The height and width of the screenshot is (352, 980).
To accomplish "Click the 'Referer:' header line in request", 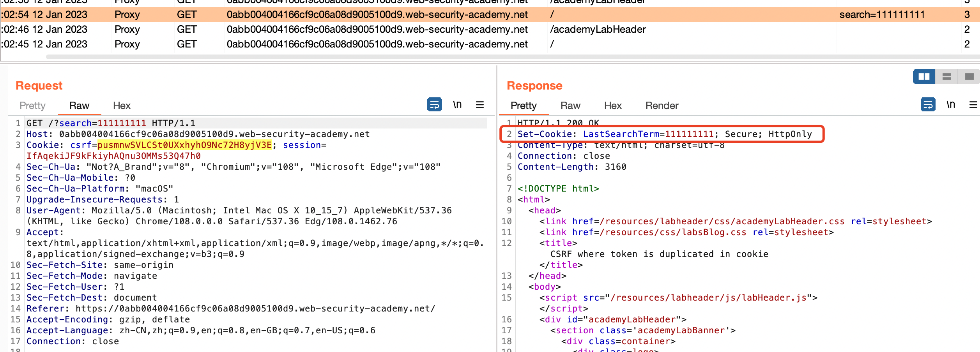I will click(231, 308).
